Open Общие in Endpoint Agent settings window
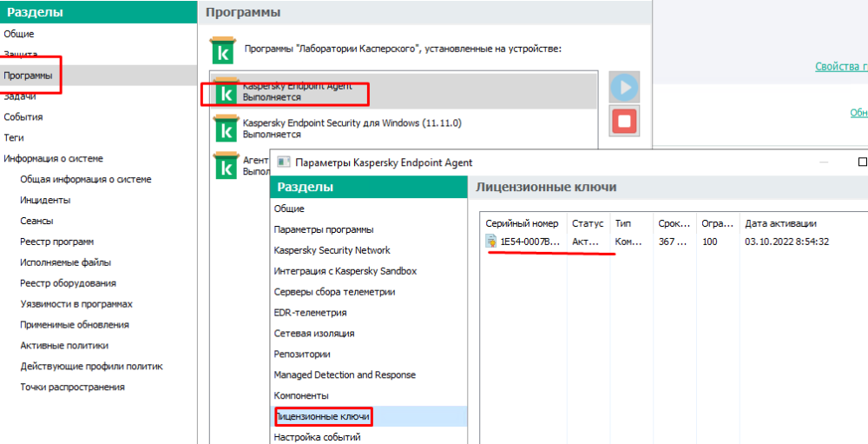The image size is (868, 444). (x=289, y=209)
